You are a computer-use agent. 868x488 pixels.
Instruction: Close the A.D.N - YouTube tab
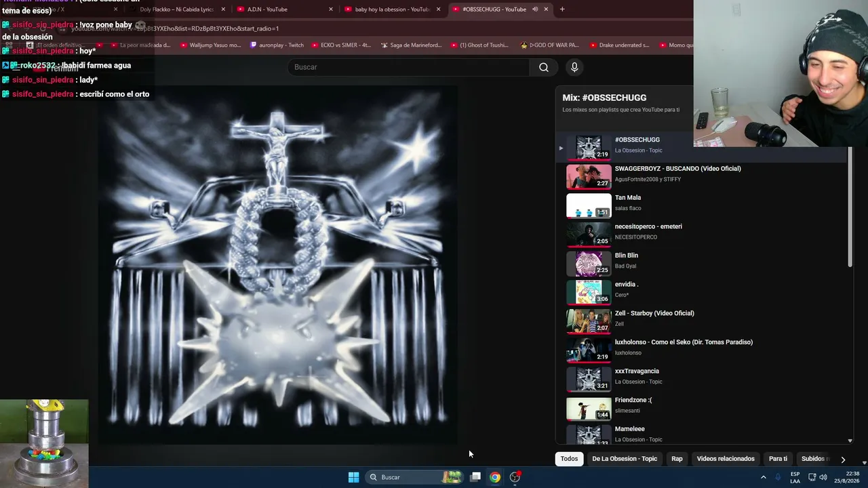pos(331,9)
